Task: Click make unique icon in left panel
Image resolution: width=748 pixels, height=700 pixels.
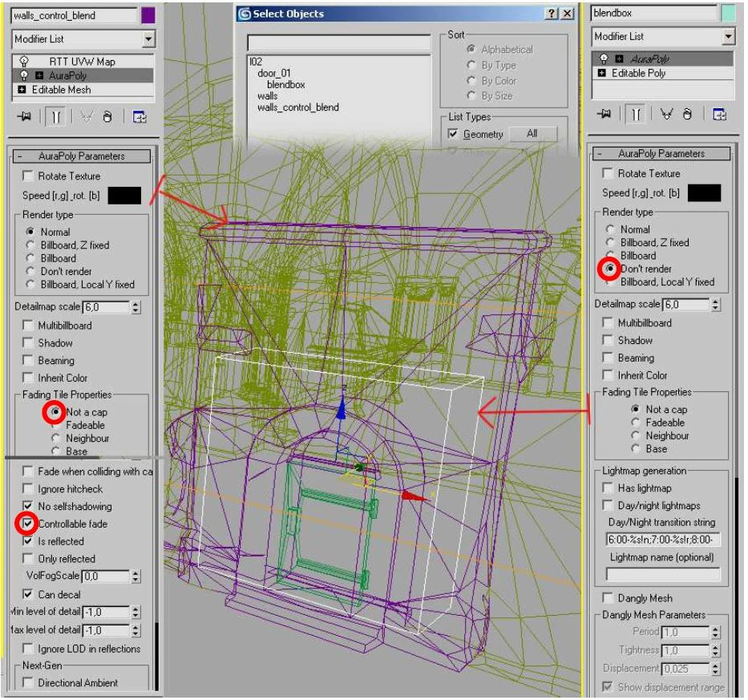Action: click(87, 116)
